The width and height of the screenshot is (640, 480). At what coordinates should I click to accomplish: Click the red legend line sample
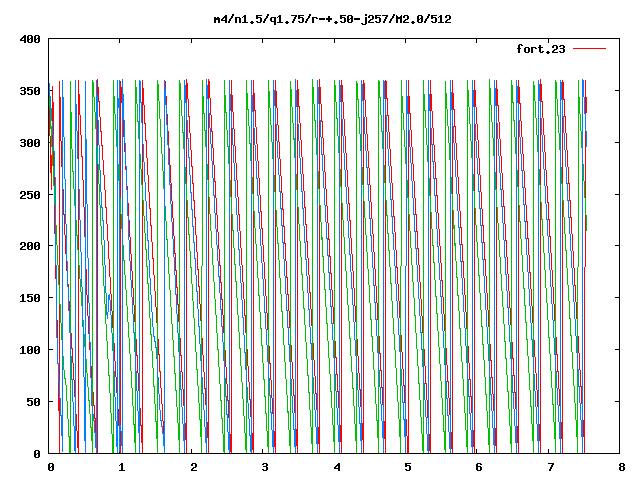tap(589, 49)
